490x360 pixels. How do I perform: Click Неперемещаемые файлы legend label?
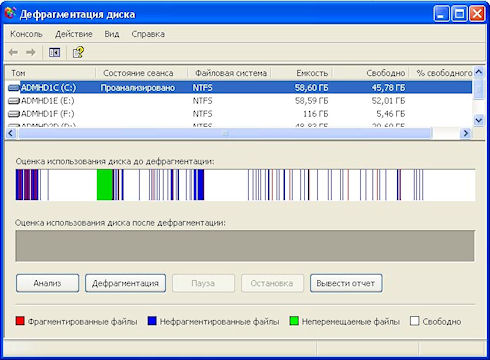(x=351, y=322)
